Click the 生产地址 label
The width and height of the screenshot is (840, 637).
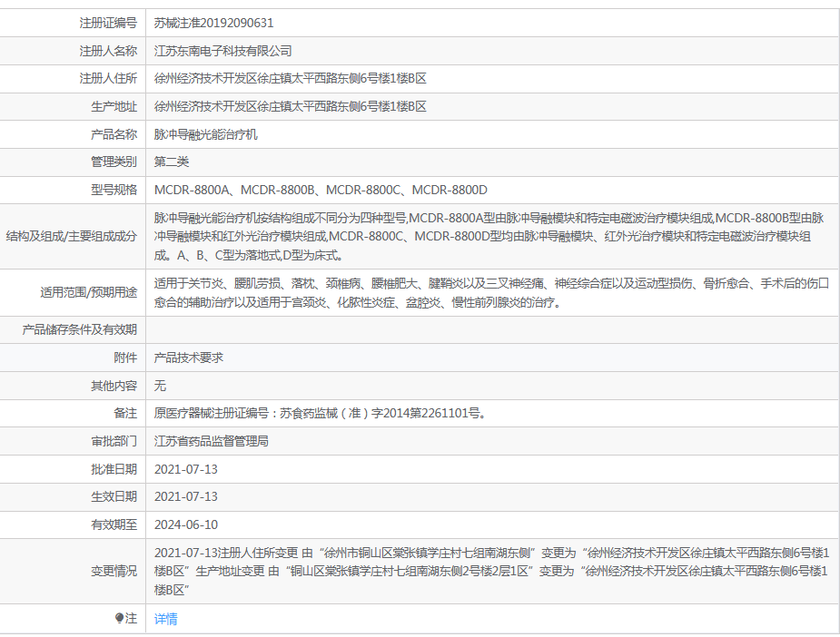(x=114, y=106)
